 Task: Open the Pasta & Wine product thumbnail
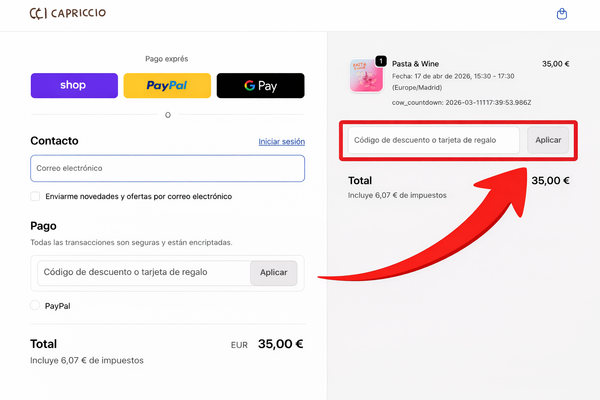pyautogui.click(x=366, y=75)
